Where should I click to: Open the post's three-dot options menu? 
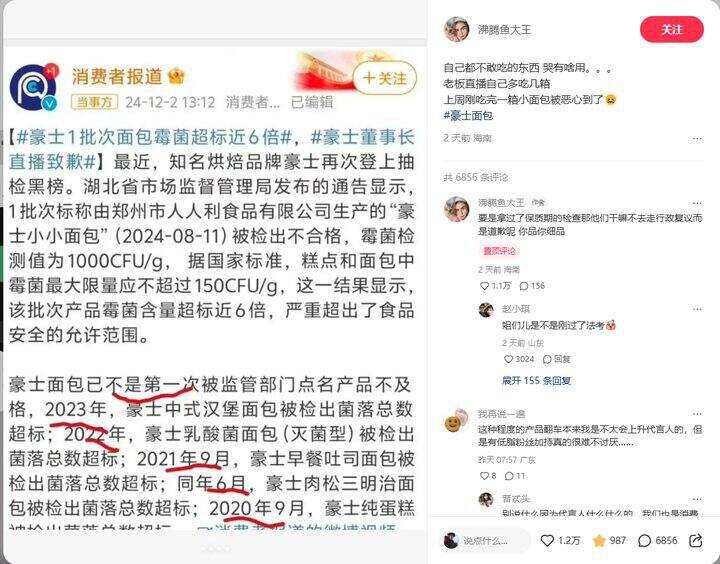coord(697,138)
